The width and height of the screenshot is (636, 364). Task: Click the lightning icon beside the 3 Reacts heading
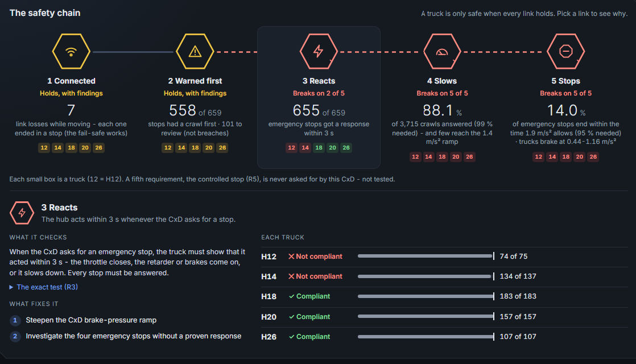click(22, 213)
